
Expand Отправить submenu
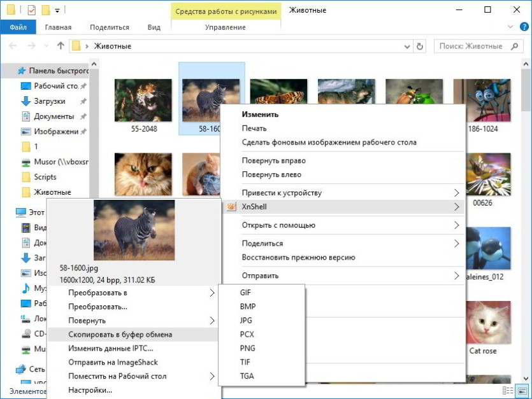(x=457, y=276)
